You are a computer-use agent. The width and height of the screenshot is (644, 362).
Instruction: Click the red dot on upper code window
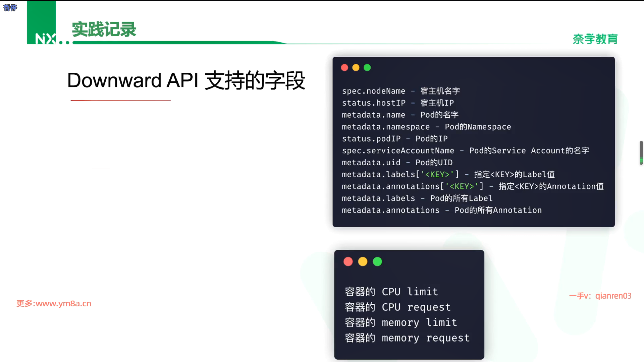(344, 68)
